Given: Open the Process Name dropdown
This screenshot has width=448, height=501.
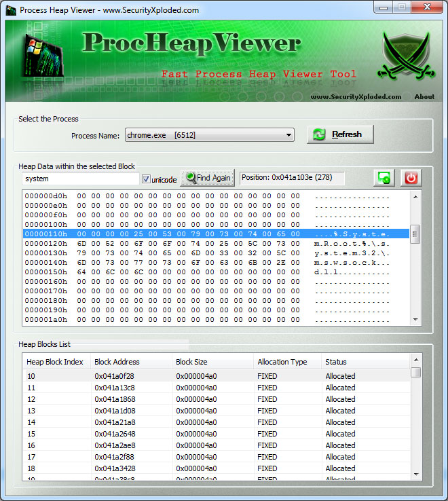Looking at the screenshot, I should point(289,135).
